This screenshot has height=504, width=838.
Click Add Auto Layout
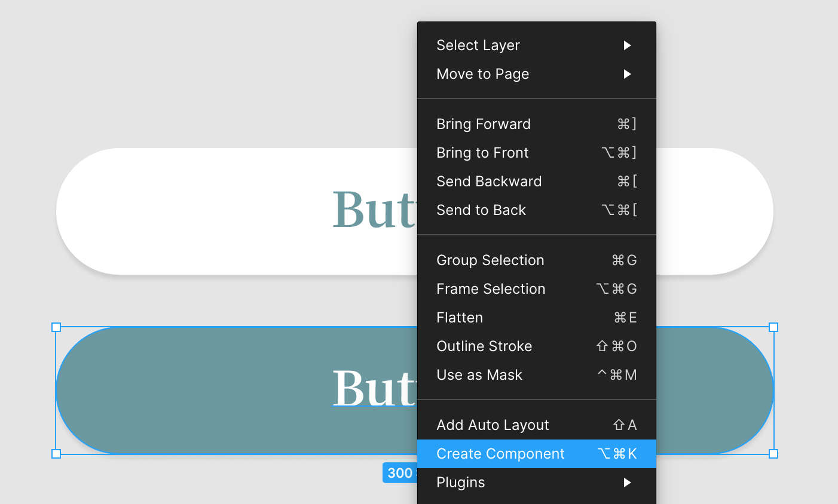pos(493,425)
